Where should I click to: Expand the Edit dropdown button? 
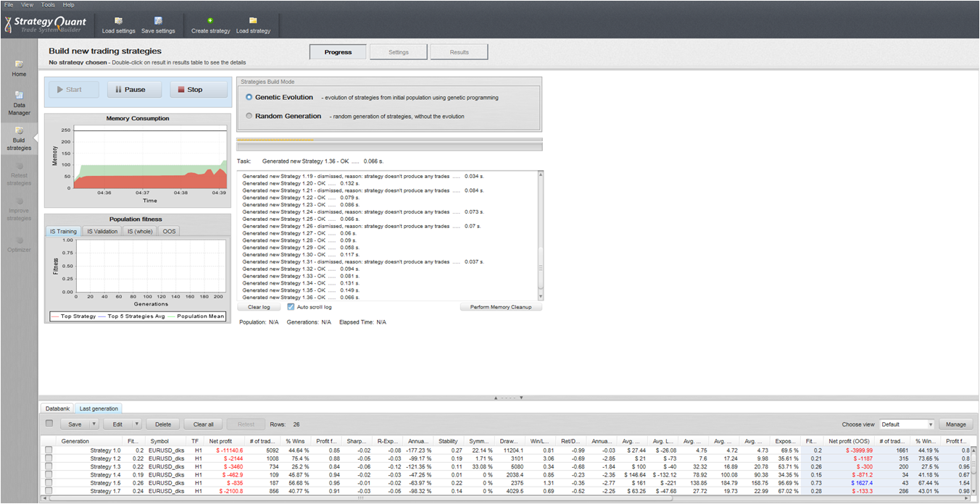click(136, 424)
